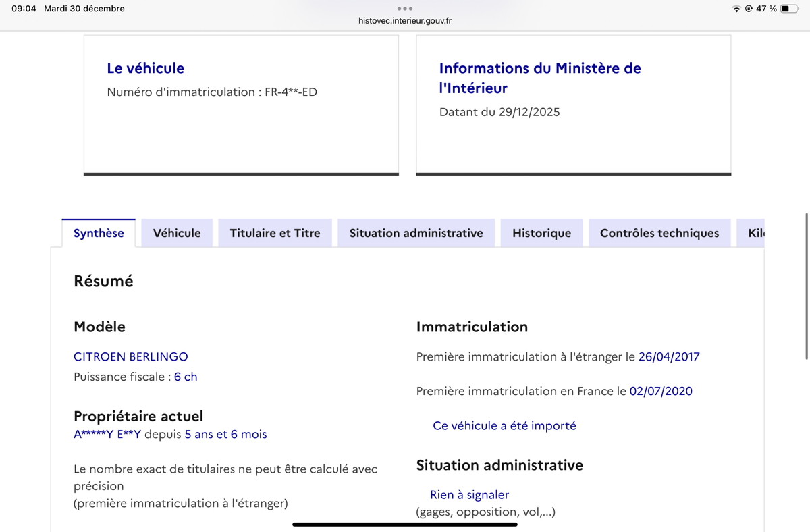
Task: Switch to the Véhicule tab
Action: (176, 232)
